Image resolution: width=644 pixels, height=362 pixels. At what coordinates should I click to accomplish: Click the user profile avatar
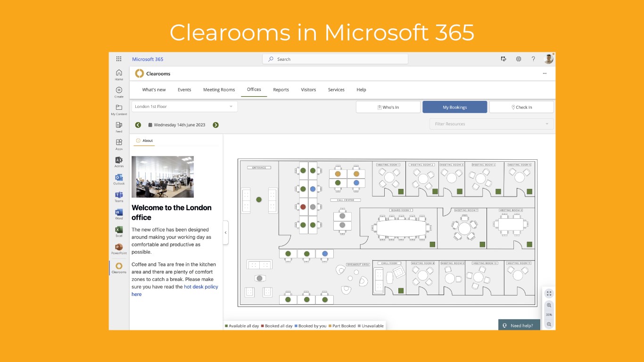coord(548,58)
